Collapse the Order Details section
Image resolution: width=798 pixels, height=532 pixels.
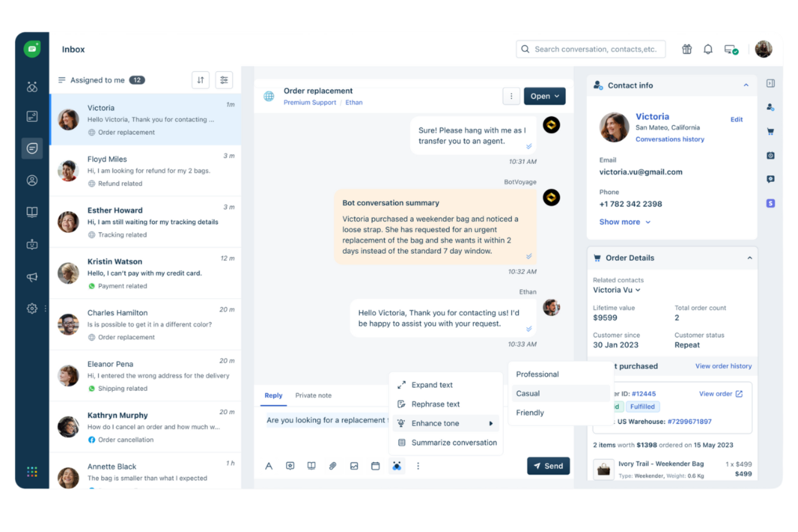[x=749, y=258]
